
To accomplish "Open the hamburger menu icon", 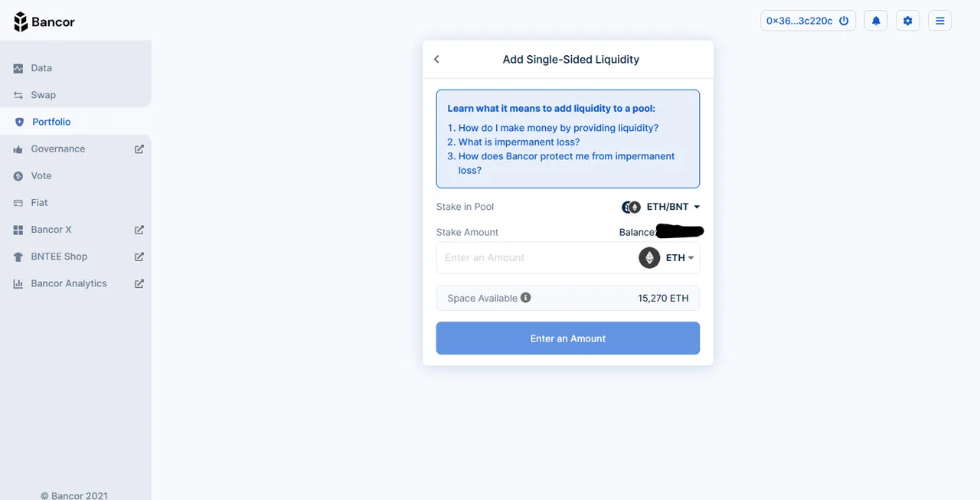I will pyautogui.click(x=940, y=21).
